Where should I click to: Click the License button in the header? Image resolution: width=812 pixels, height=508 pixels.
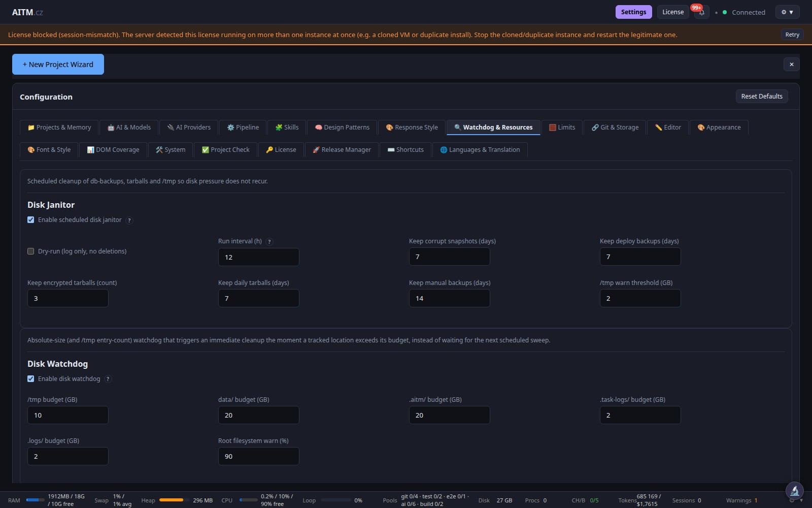tap(673, 12)
